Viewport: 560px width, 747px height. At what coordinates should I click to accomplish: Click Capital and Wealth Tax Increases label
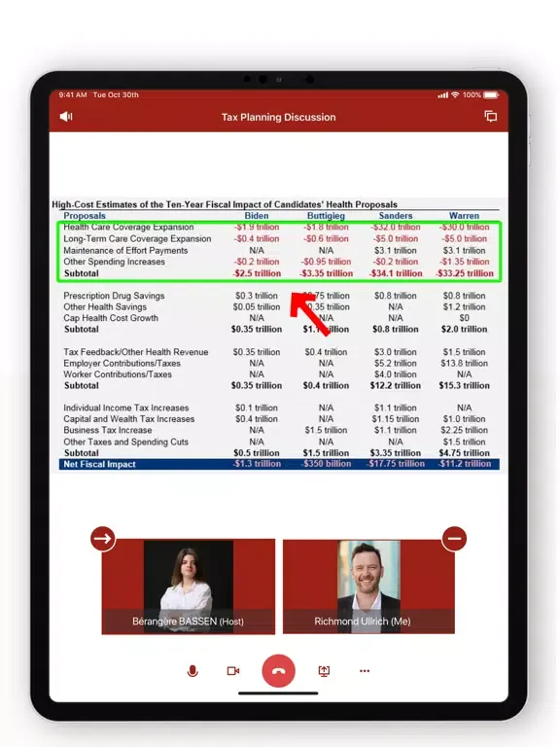129,419
